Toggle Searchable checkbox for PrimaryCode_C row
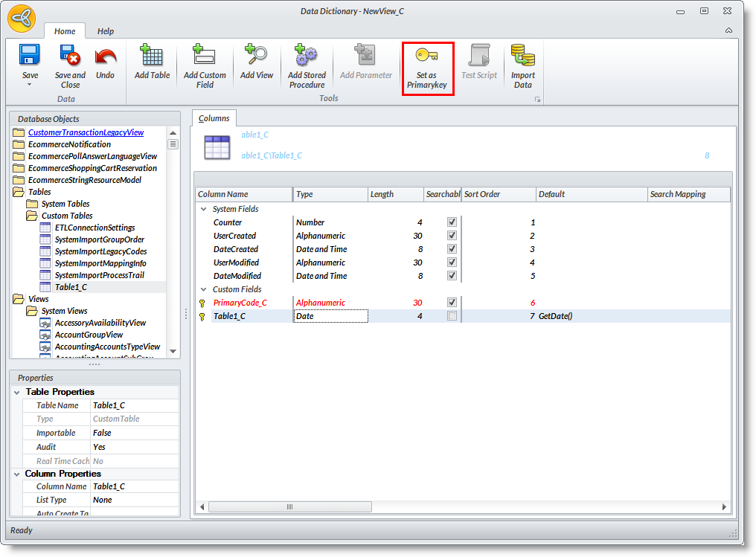The width and height of the screenshot is (756, 557). coord(452,303)
